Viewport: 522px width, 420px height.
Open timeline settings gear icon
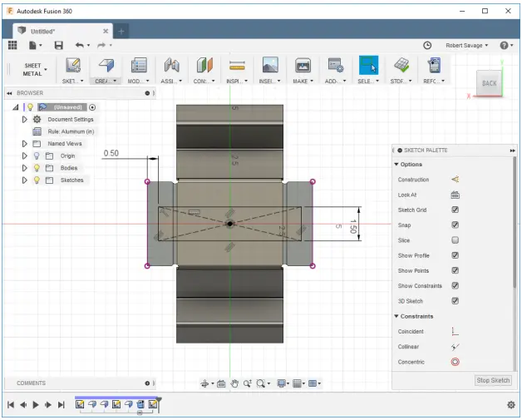coord(511,405)
